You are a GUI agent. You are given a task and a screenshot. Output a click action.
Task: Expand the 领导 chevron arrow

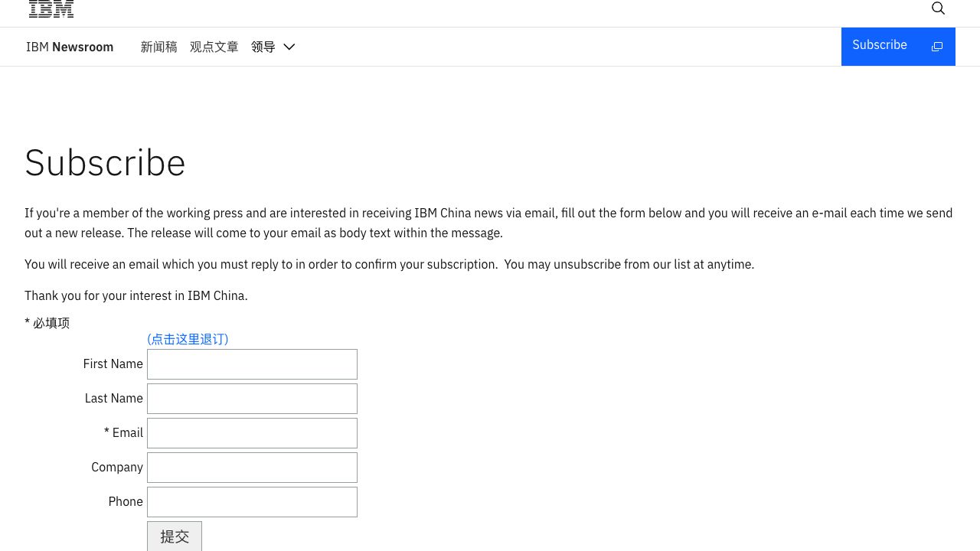click(x=289, y=47)
